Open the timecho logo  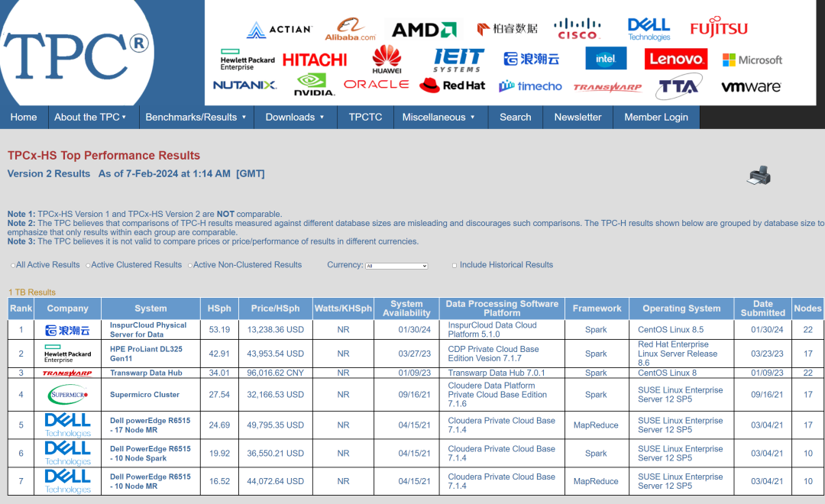(530, 86)
